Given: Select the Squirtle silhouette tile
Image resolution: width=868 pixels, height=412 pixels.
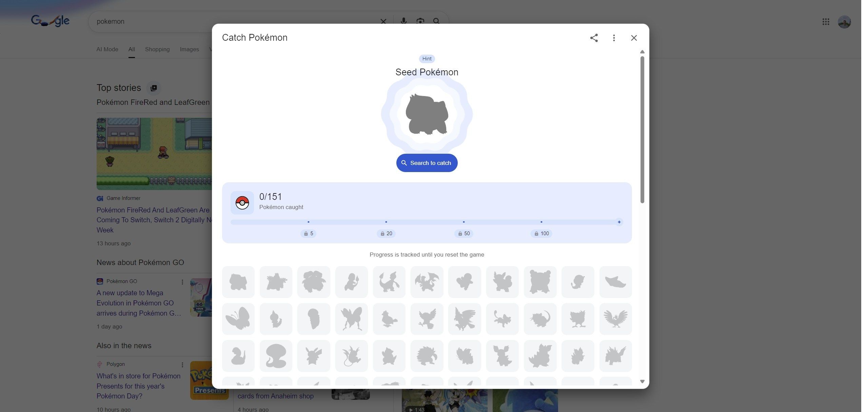Looking at the screenshot, I should 465,282.
